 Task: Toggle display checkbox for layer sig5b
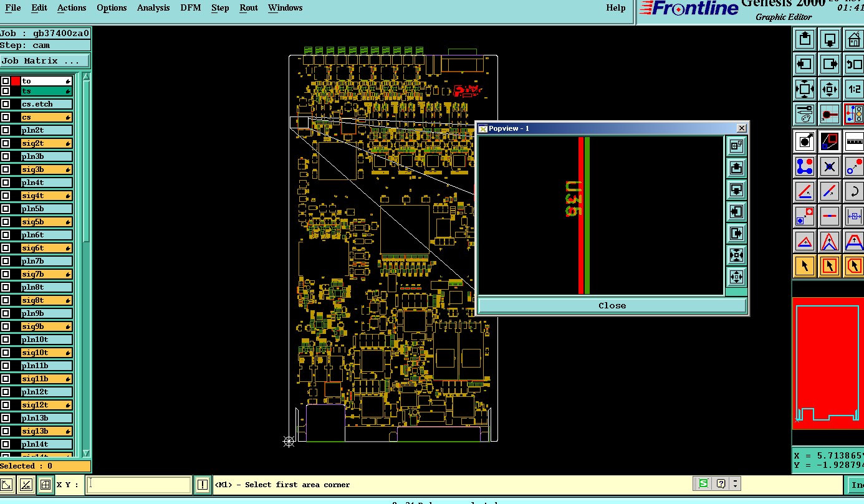click(x=6, y=222)
